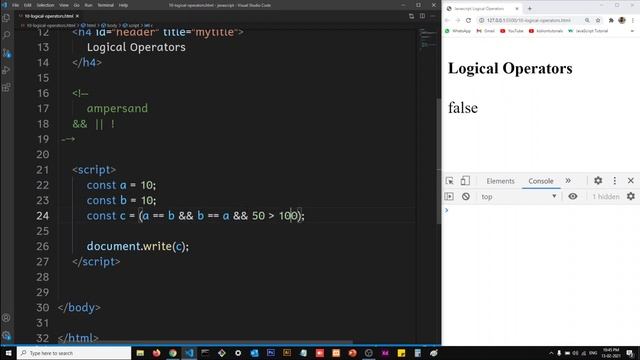This screenshot has height=360, width=640.
Task: Open the Edit menu in VS Code
Action: tap(28, 5)
